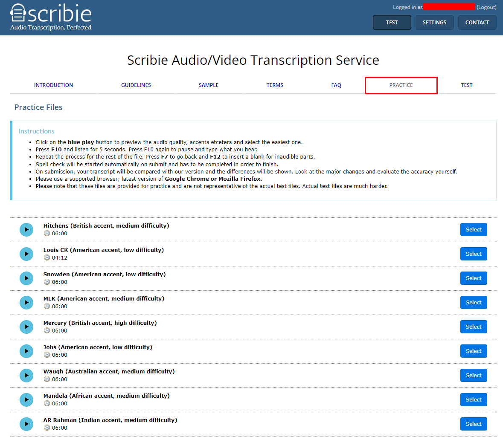503x448 pixels.
Task: Select the AR Rahman practice file
Action: [x=474, y=425]
